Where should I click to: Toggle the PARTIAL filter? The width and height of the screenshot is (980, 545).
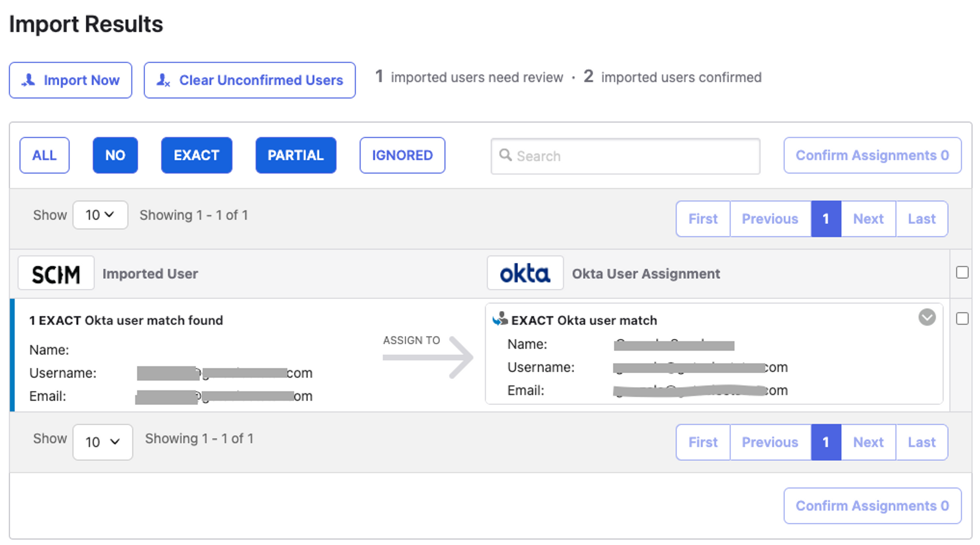[x=295, y=155]
